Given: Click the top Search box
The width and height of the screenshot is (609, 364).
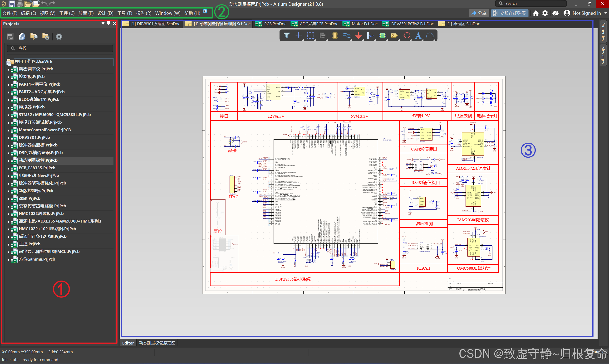Looking at the screenshot, I should point(531,3).
